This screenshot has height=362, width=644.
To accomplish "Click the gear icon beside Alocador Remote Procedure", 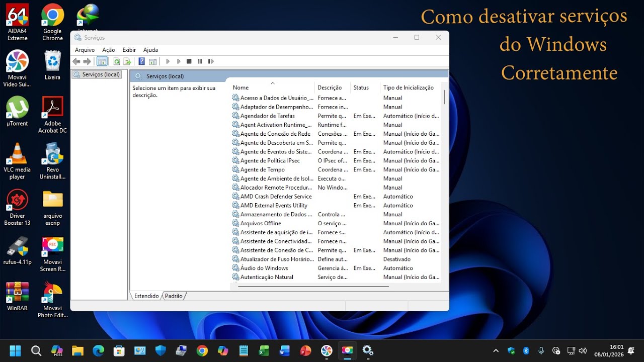I will (235, 188).
